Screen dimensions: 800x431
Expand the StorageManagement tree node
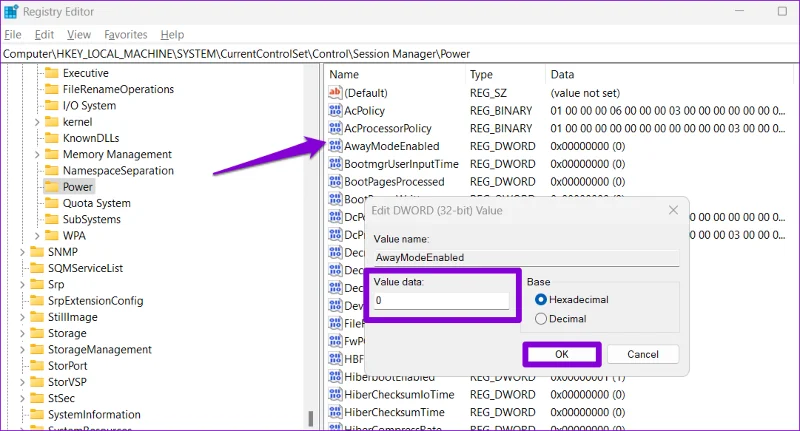(22, 349)
